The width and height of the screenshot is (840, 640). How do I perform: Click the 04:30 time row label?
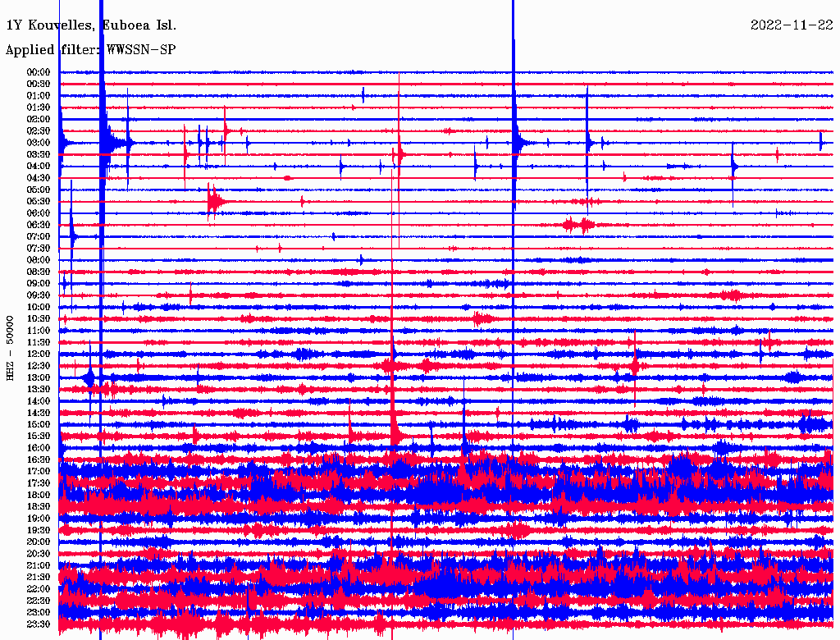click(39, 178)
